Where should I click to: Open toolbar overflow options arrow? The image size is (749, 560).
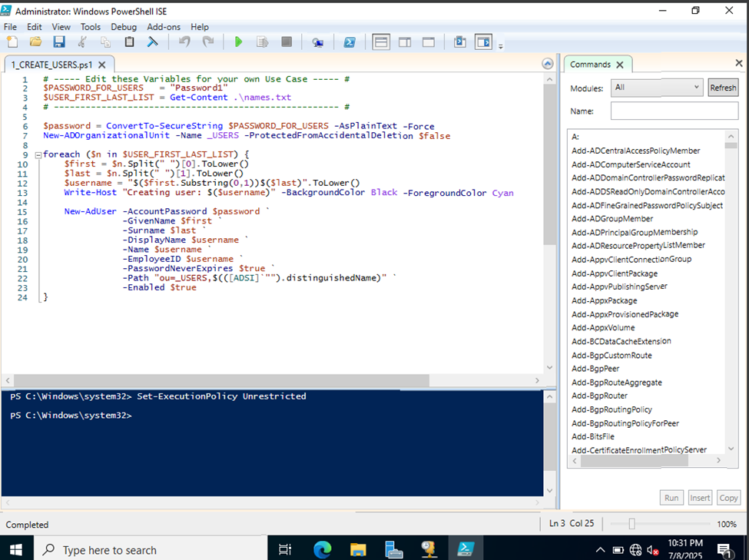(x=501, y=46)
